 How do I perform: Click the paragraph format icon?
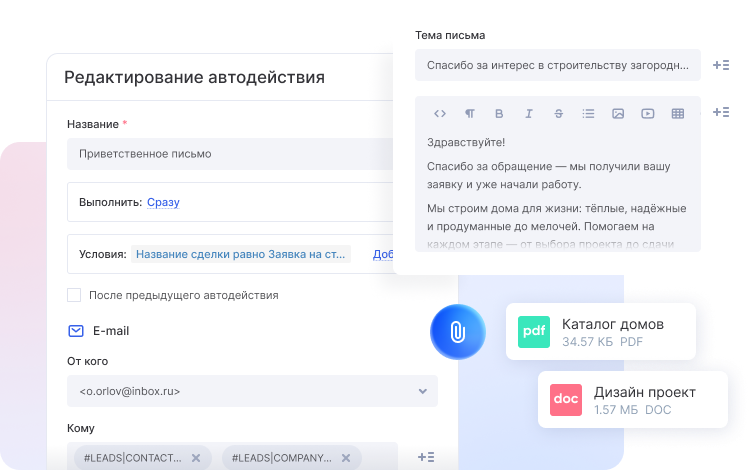point(469,114)
